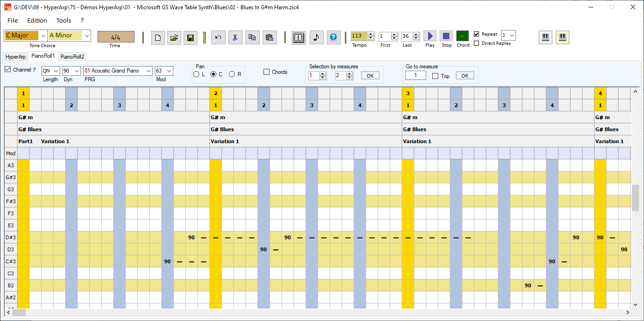
Task: Open the A Minor tone dropdown
Action: coord(86,36)
